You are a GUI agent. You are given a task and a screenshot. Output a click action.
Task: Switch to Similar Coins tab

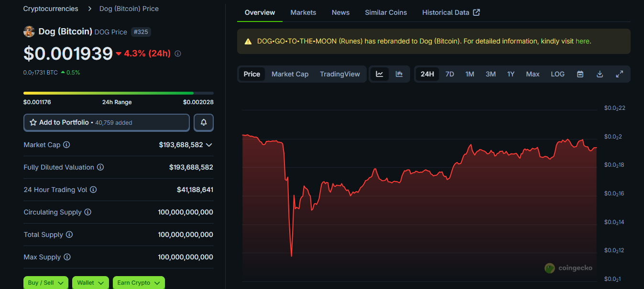[x=386, y=12]
